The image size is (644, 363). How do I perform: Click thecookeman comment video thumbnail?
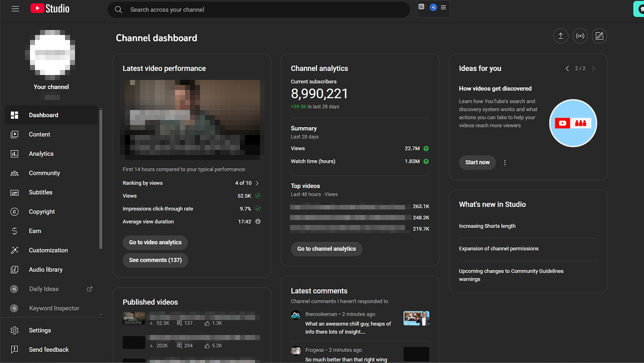point(416,318)
